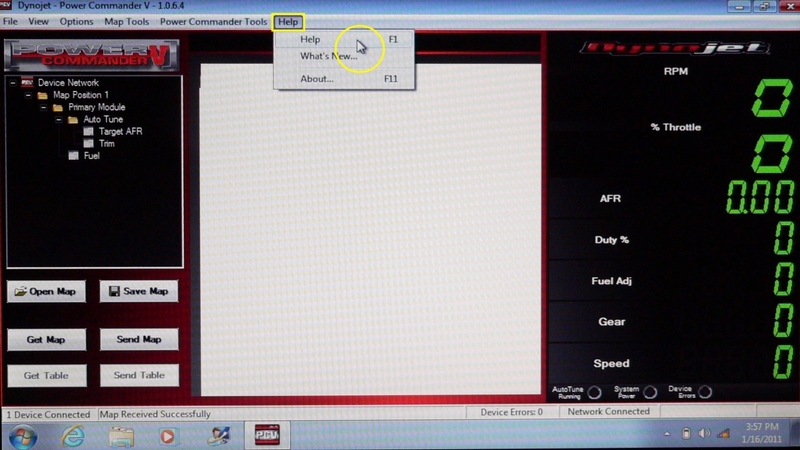Image resolution: width=800 pixels, height=450 pixels.
Task: Collapse the Device Network tree node
Action: pyautogui.click(x=13, y=83)
